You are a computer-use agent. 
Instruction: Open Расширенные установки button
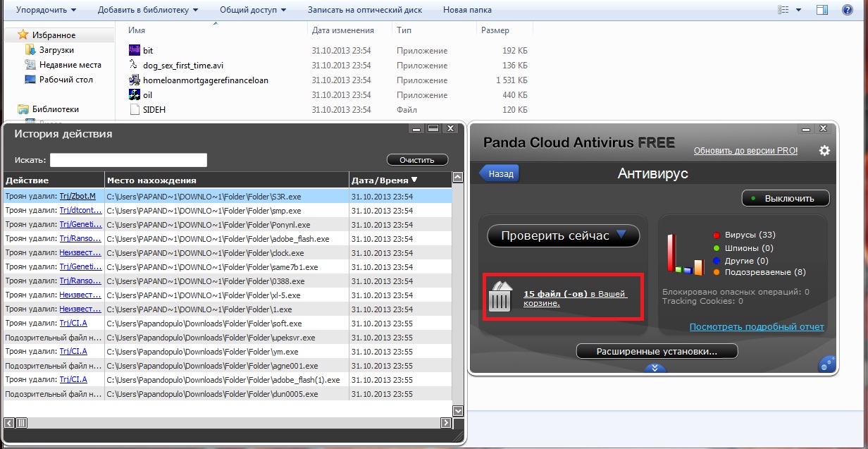click(x=657, y=351)
